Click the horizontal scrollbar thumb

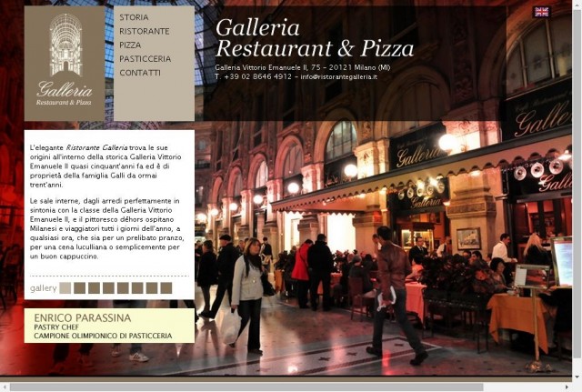point(246,387)
